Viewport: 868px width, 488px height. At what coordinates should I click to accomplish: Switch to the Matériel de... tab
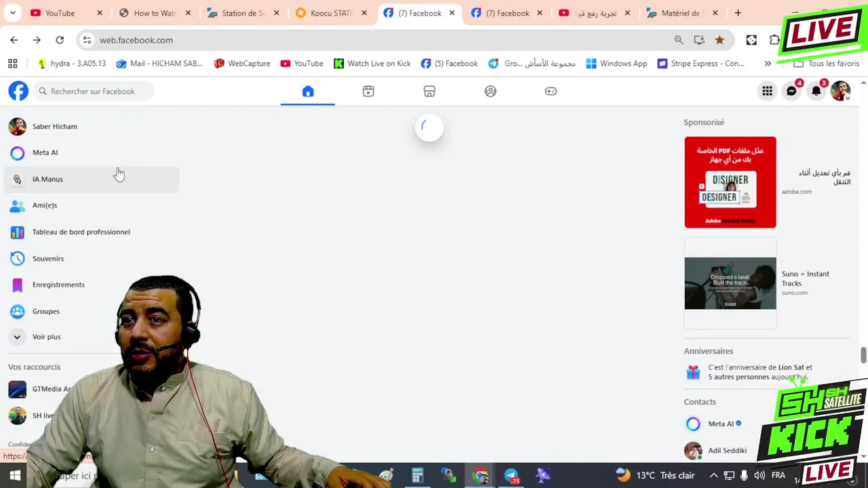[x=682, y=13]
